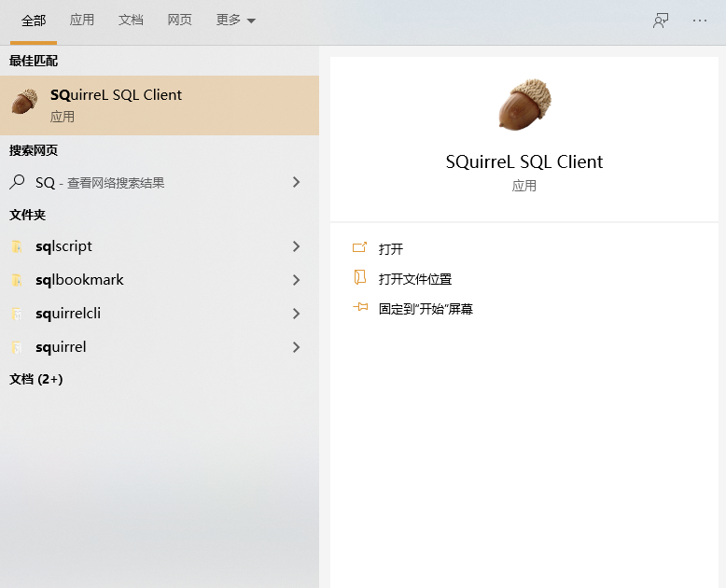Screen dimensions: 726x588
Task: Open the sqlscript folder result
Action: (160, 246)
